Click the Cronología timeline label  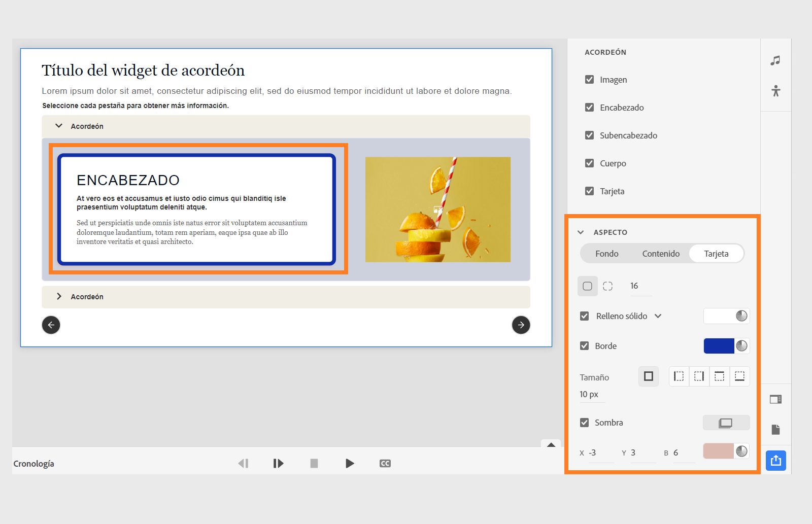(33, 464)
